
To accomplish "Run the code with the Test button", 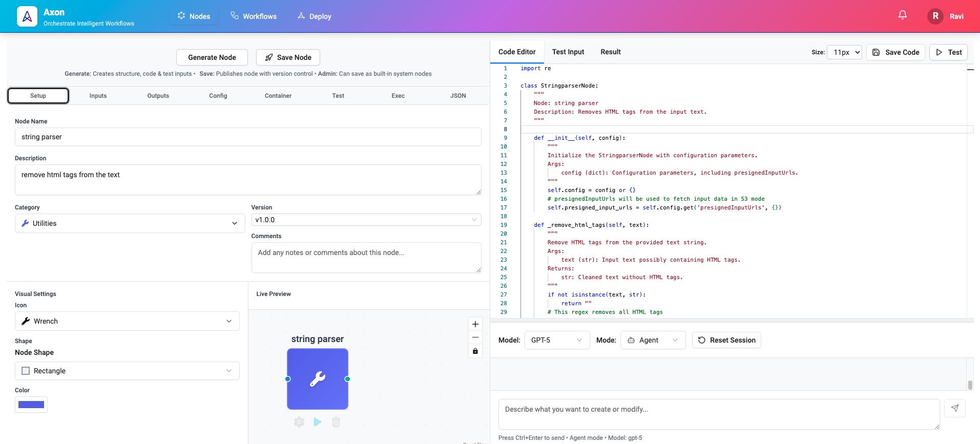I will [x=949, y=52].
